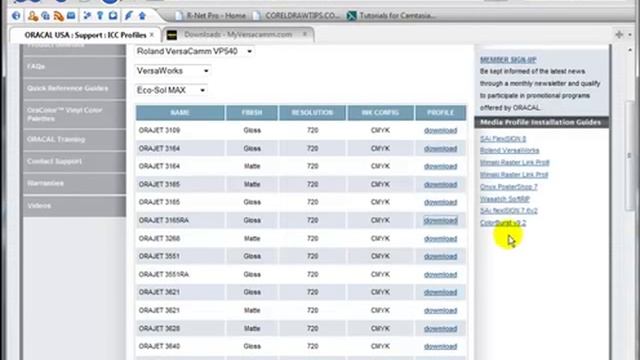Viewport: 640px width, 360px height.
Task: Open the Onyx PosterShop 7 guide link
Action: 509,187
